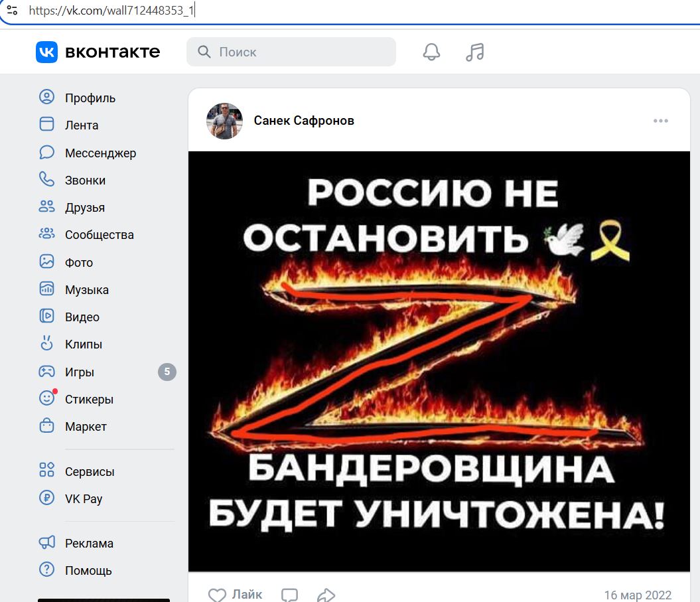This screenshot has height=602, width=700.
Task: Open the comment bubble under post
Action: click(x=289, y=595)
